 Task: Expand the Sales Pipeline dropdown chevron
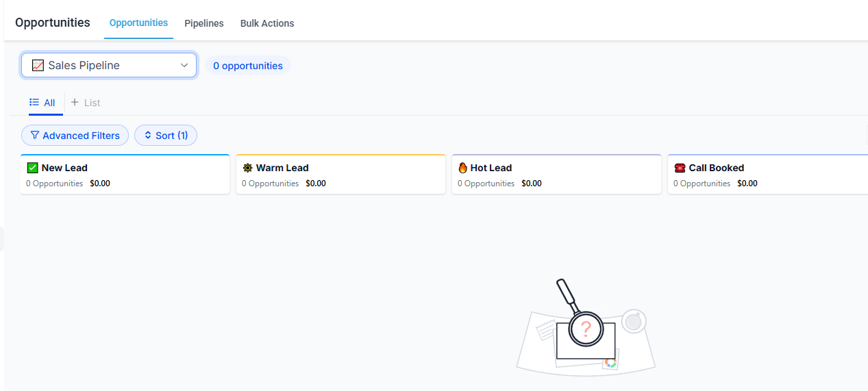(184, 66)
